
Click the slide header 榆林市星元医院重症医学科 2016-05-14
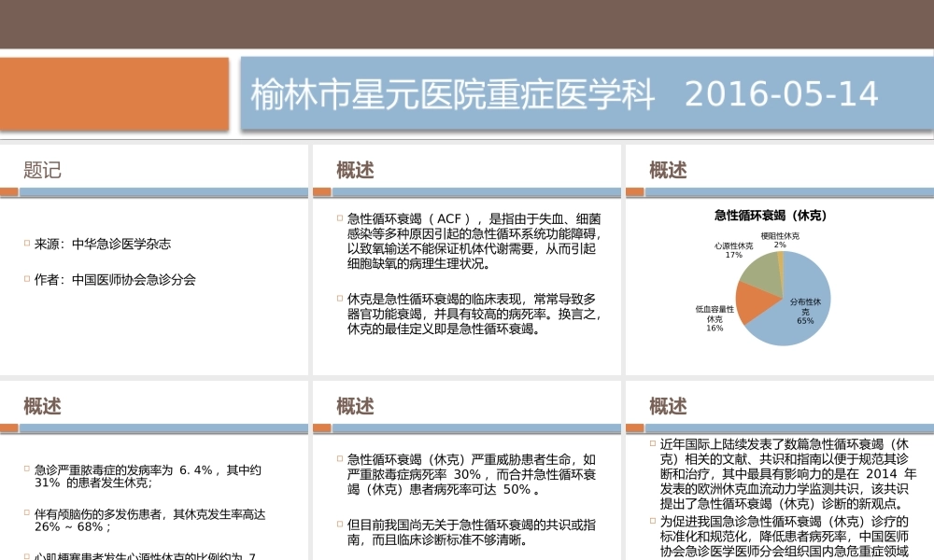coord(560,94)
